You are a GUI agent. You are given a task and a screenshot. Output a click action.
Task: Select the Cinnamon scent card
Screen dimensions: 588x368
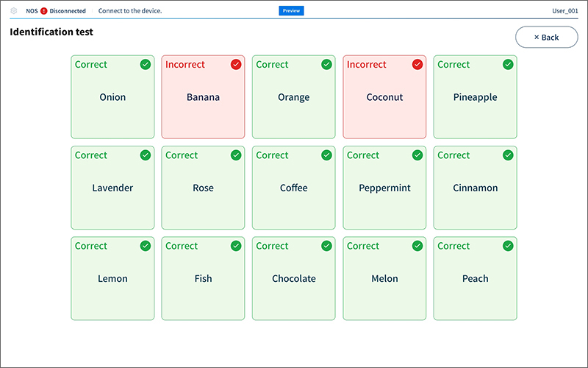[x=475, y=188]
